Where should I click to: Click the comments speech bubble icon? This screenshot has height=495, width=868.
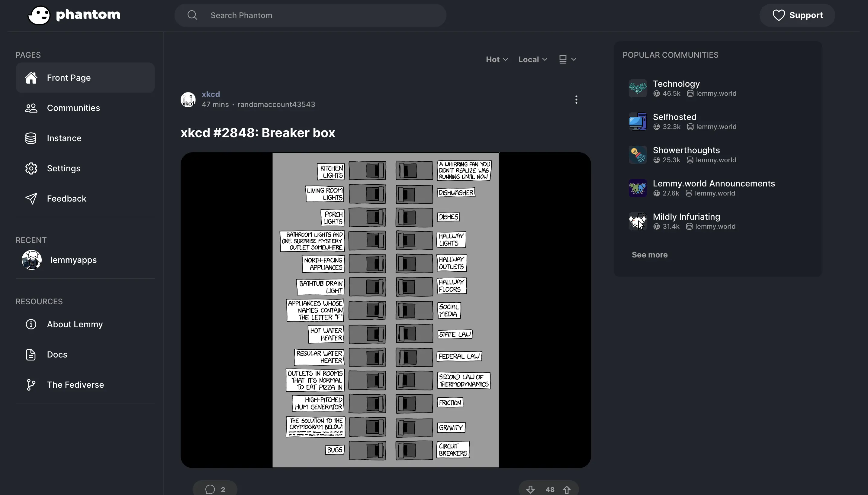(210, 489)
